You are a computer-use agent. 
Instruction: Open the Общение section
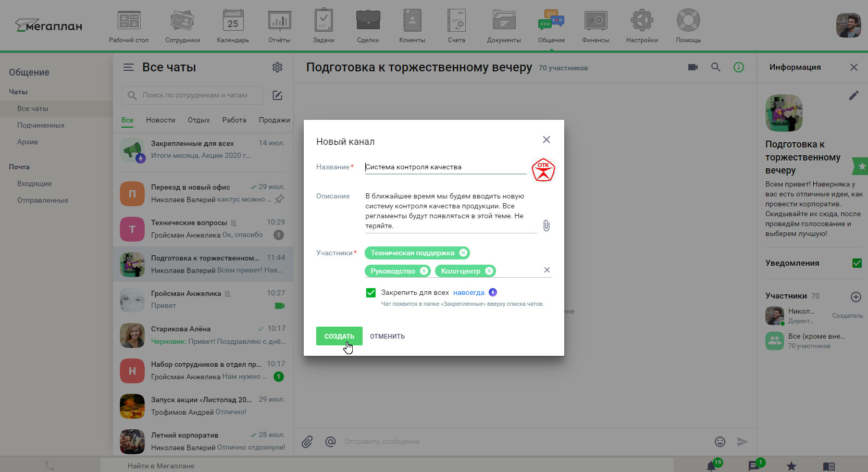click(551, 26)
